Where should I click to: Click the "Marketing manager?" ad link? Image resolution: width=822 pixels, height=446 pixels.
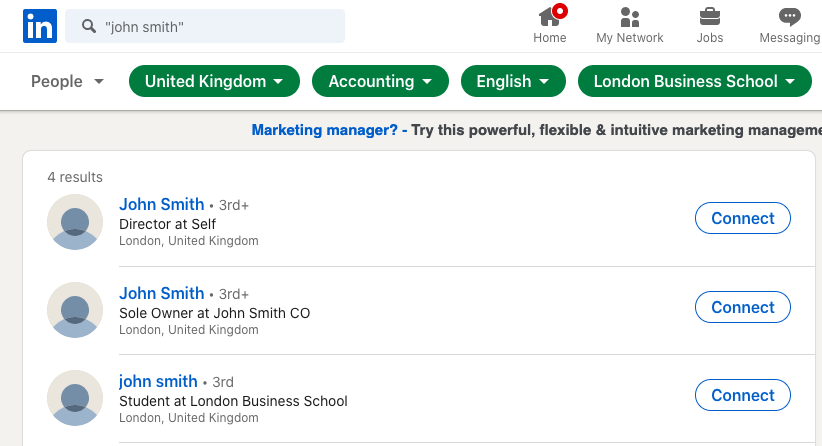(324, 131)
